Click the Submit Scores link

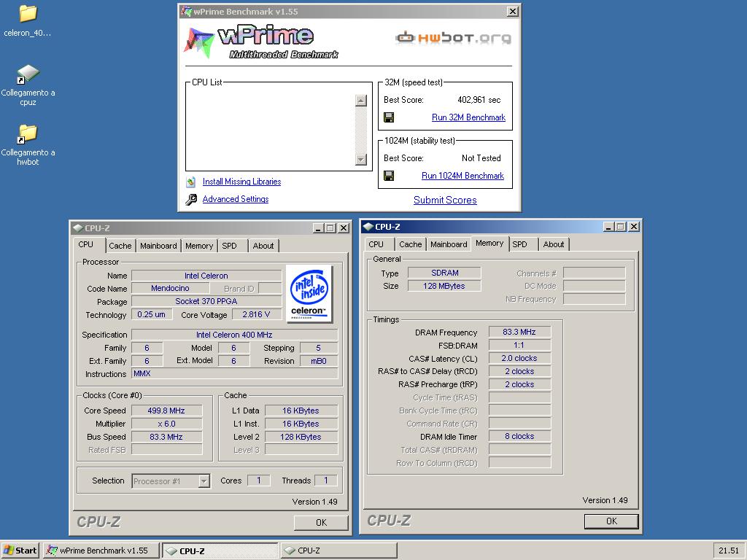[x=445, y=200]
